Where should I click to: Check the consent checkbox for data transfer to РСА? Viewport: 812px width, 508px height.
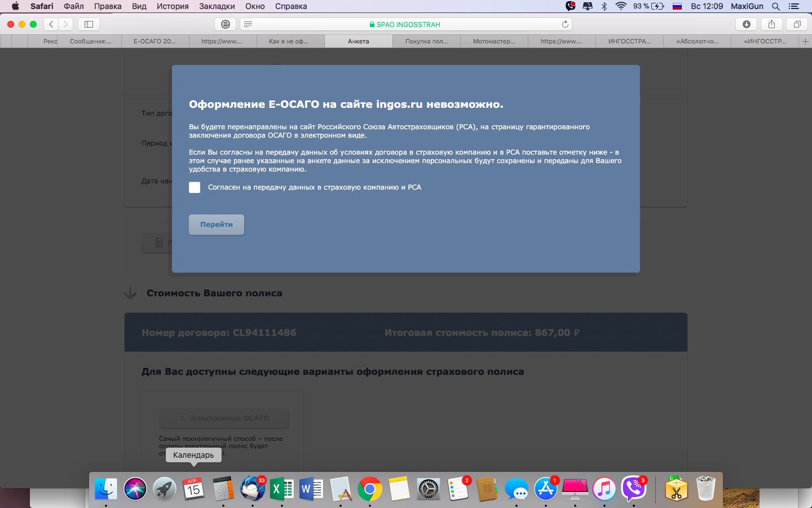tap(195, 187)
